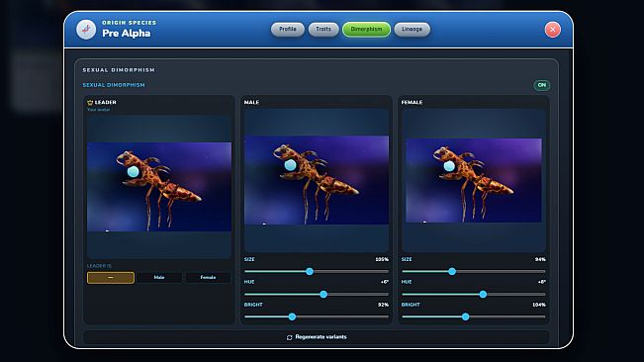
Task: Adjust the Female HUE slider
Action: (x=474, y=295)
